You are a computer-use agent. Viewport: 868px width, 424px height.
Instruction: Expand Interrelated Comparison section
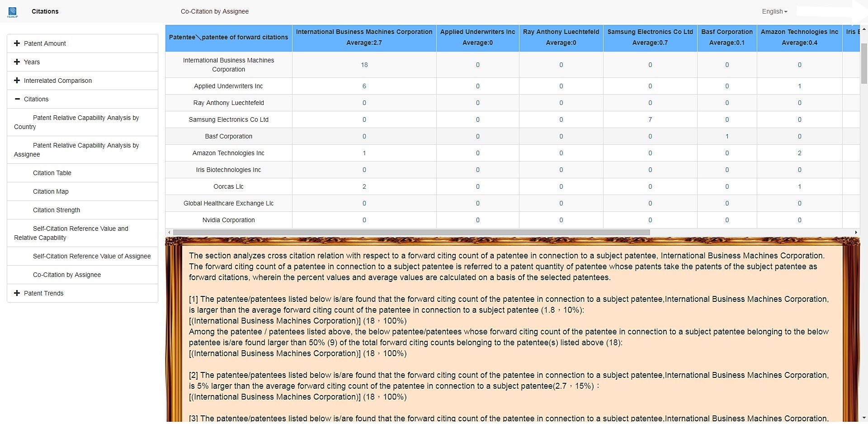pos(82,81)
